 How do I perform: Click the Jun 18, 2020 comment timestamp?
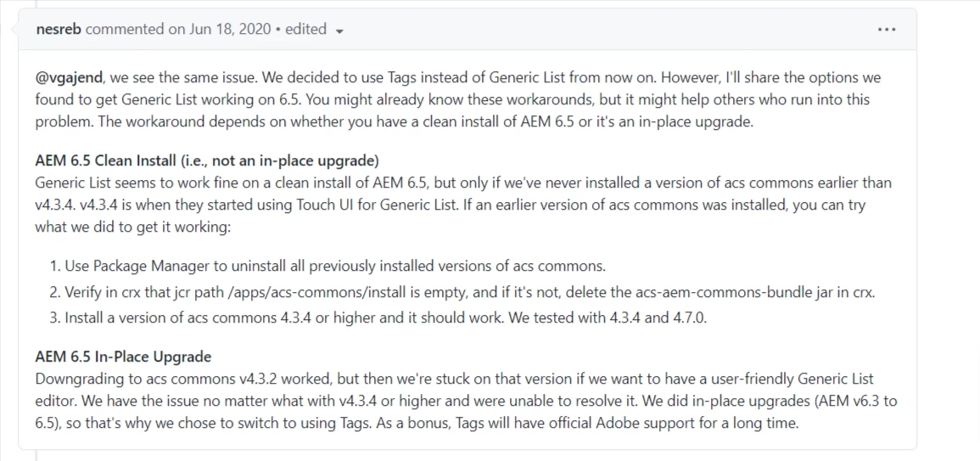point(229,29)
